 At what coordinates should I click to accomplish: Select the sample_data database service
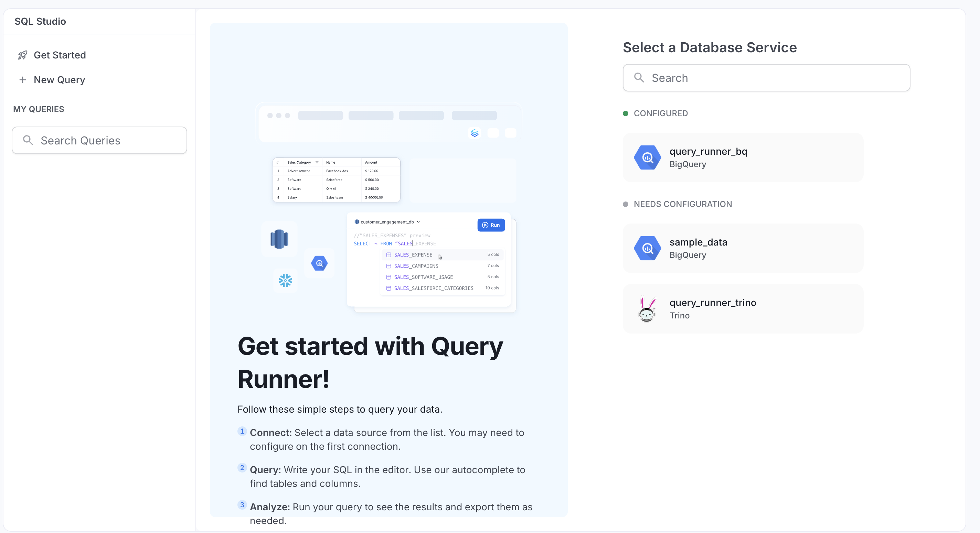[x=743, y=248]
